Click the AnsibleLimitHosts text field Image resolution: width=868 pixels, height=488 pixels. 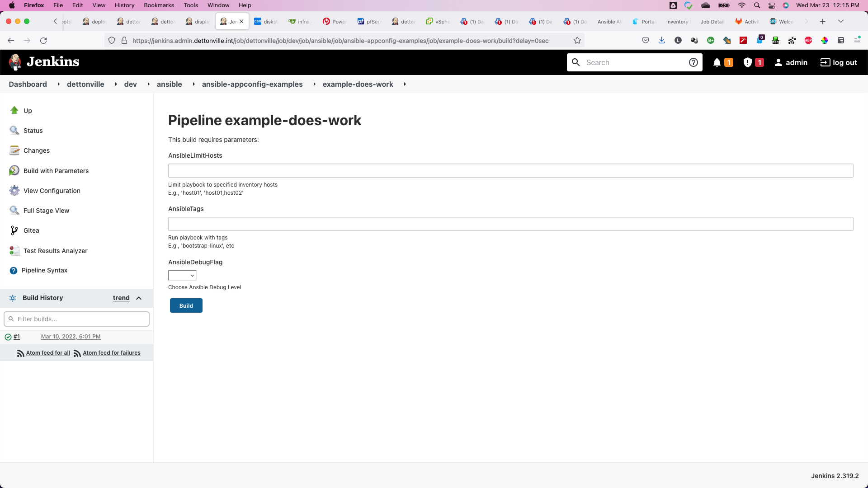pos(510,170)
